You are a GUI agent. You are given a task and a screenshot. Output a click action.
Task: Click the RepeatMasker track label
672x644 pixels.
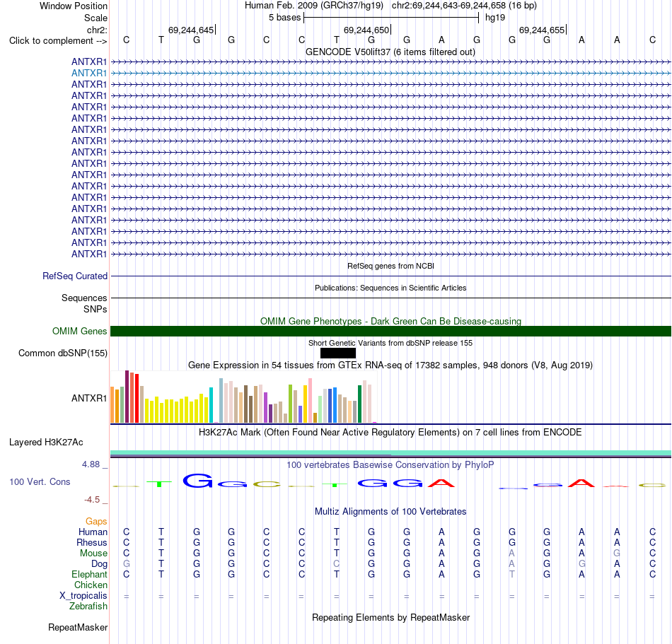78,627
